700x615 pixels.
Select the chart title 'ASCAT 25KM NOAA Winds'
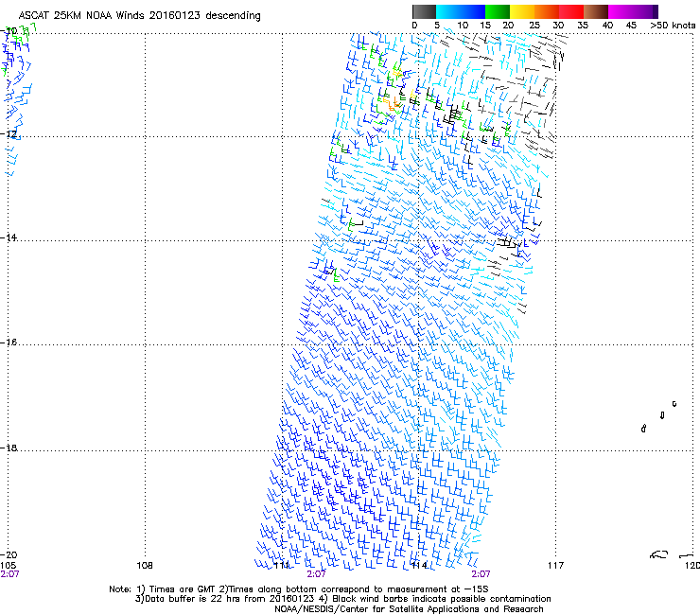(81, 15)
